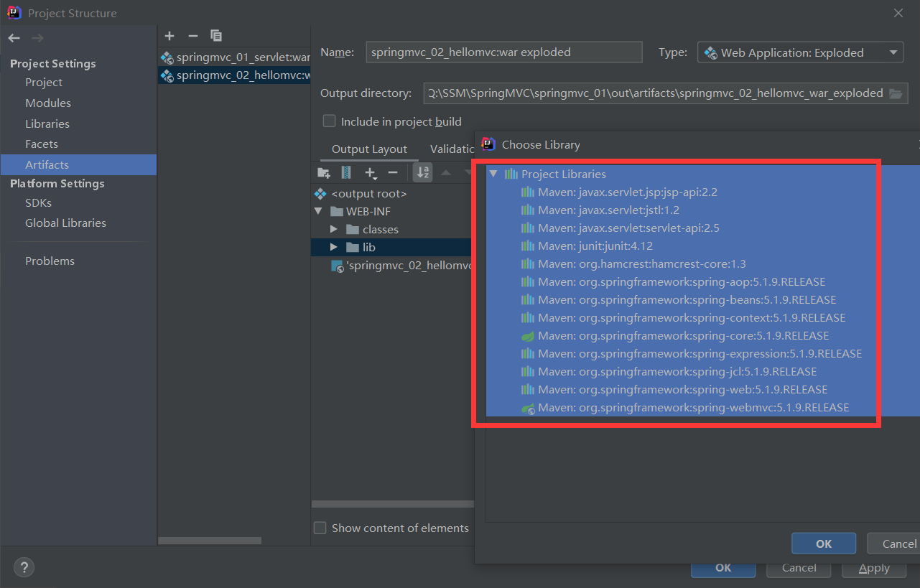Click Cancel in Choose Library dialog
Image resolution: width=920 pixels, height=588 pixels.
(x=894, y=543)
